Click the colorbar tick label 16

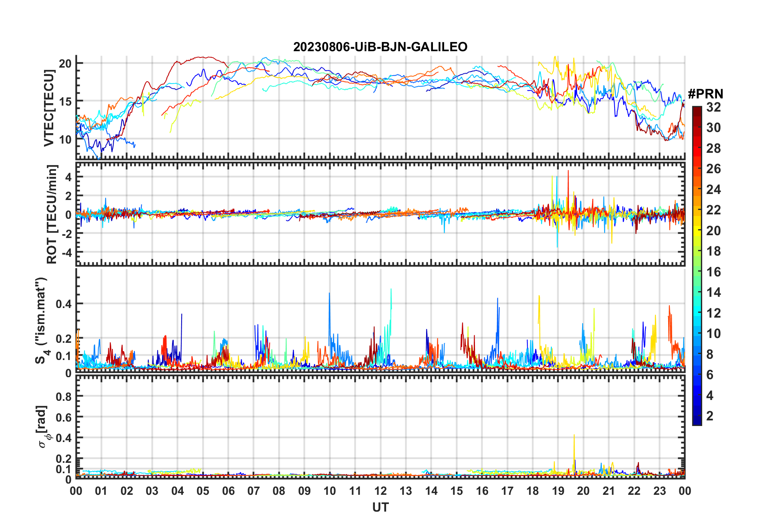(x=713, y=272)
